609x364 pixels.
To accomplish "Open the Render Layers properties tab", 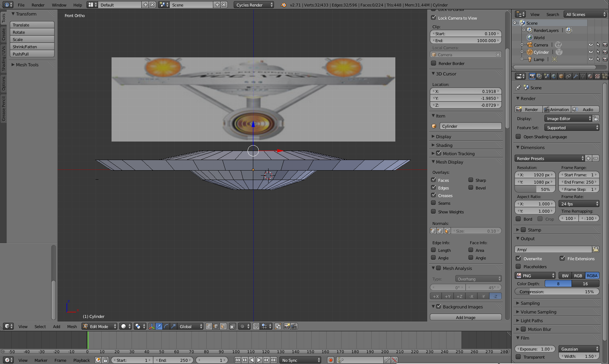I will tap(540, 76).
